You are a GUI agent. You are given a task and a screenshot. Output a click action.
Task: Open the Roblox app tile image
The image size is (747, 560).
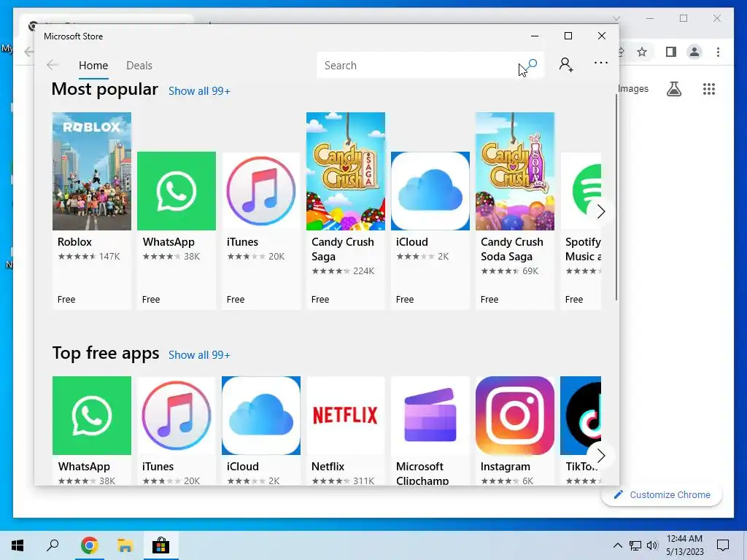coord(91,171)
